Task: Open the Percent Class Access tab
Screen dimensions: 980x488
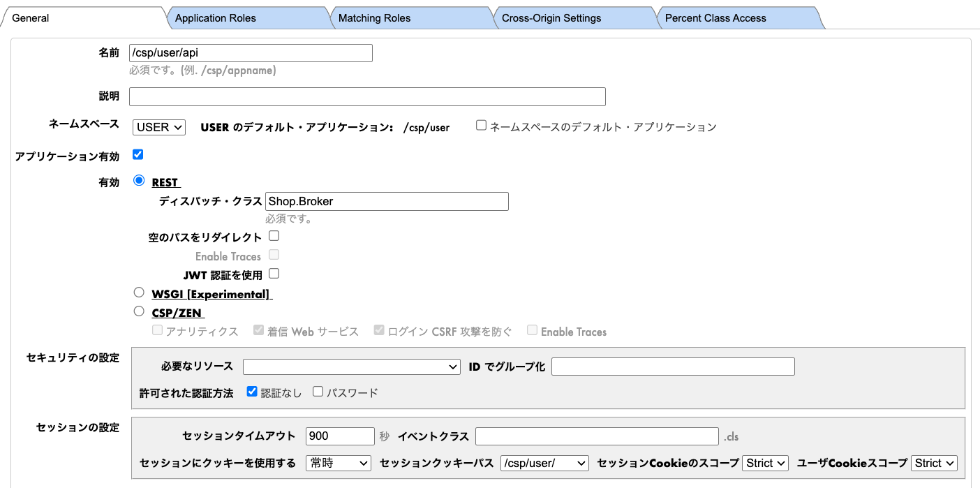Action: pyautogui.click(x=715, y=18)
